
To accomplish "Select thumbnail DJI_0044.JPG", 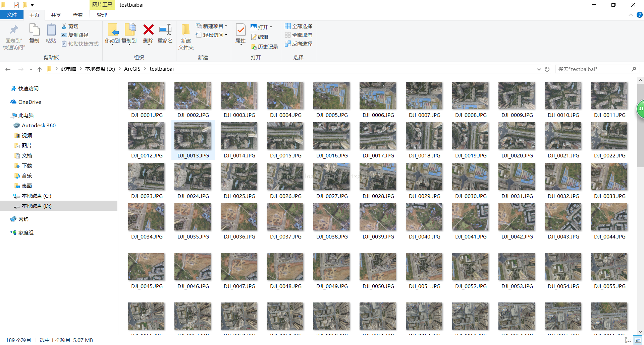I will (609, 221).
